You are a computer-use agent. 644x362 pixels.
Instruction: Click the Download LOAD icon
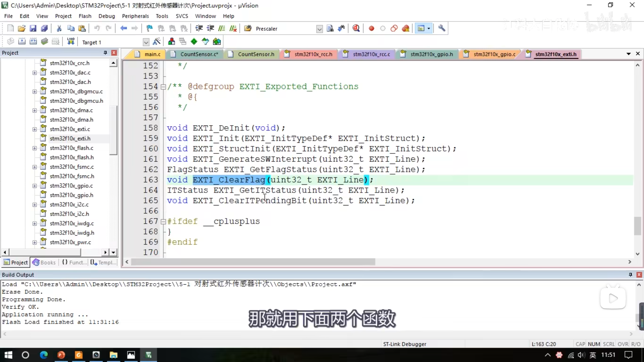71,42
